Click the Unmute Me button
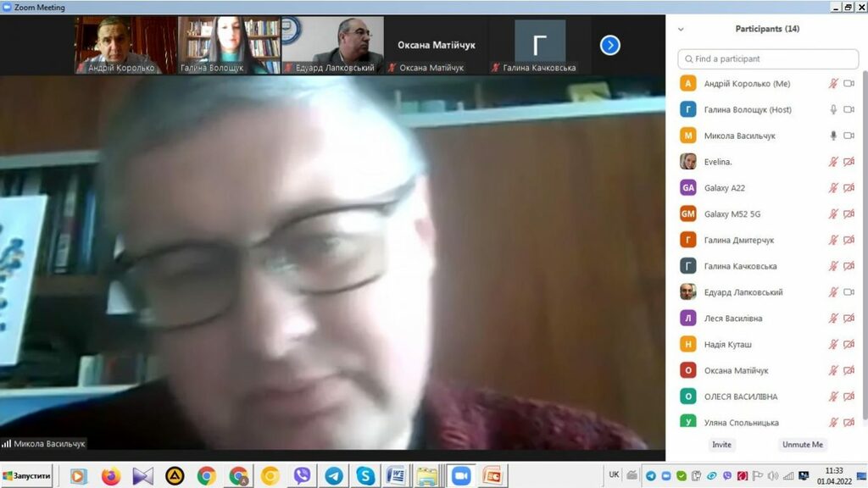 (x=802, y=445)
